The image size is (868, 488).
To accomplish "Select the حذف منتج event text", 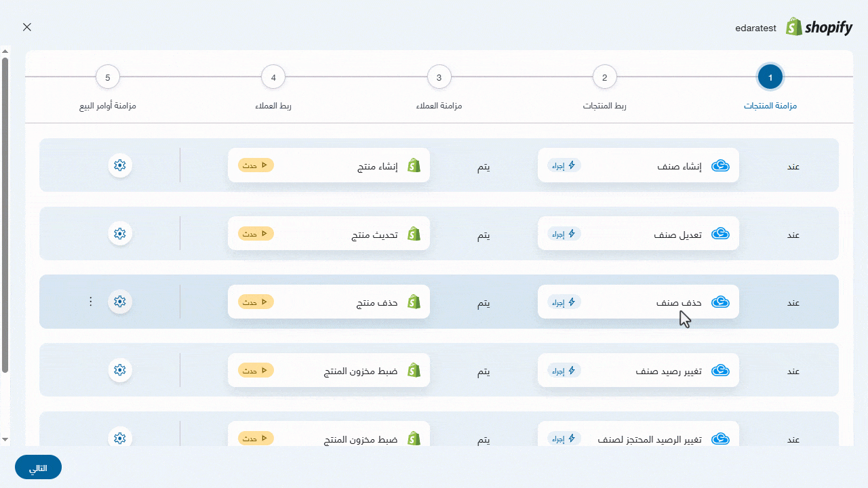I will [x=378, y=303].
